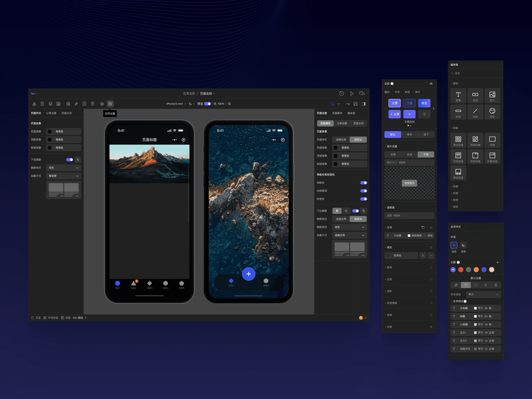Open the 字体家族 苹方 dropdown
Screen dimensions: 532x399
click(483, 295)
